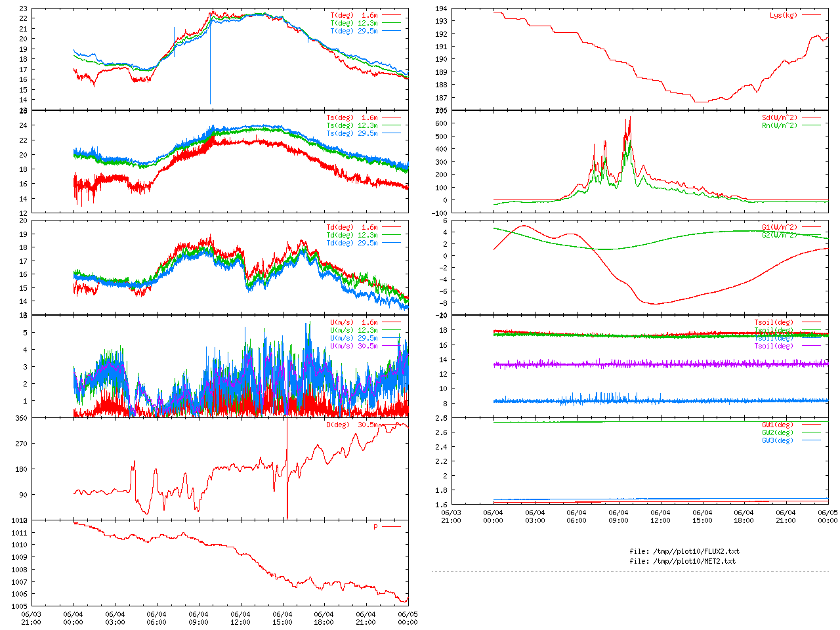The image size is (840, 630).
Task: Click the red line sample beside Lys(kg)
Action: [x=810, y=15]
